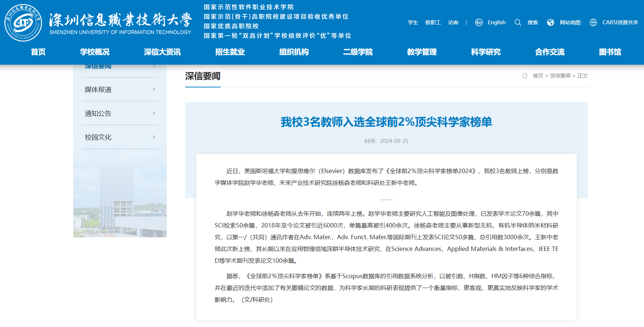
Task: Go to 图书馆 in the navigation bar
Action: tap(610, 52)
